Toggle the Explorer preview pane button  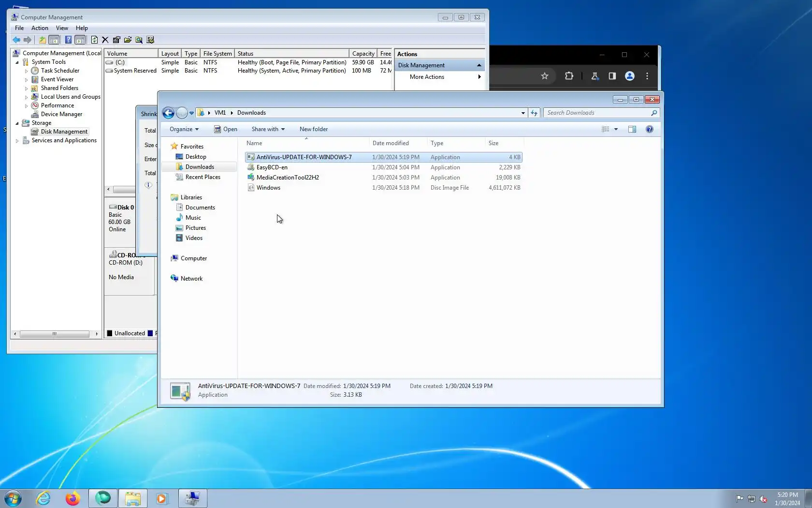pyautogui.click(x=632, y=129)
